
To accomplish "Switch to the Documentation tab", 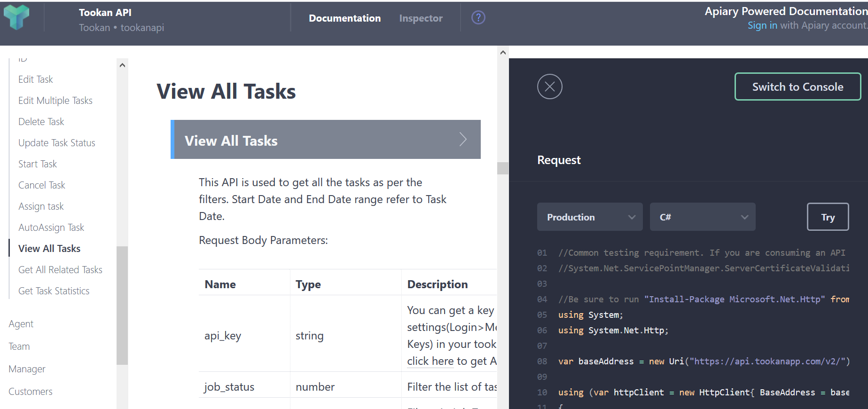I will [345, 18].
